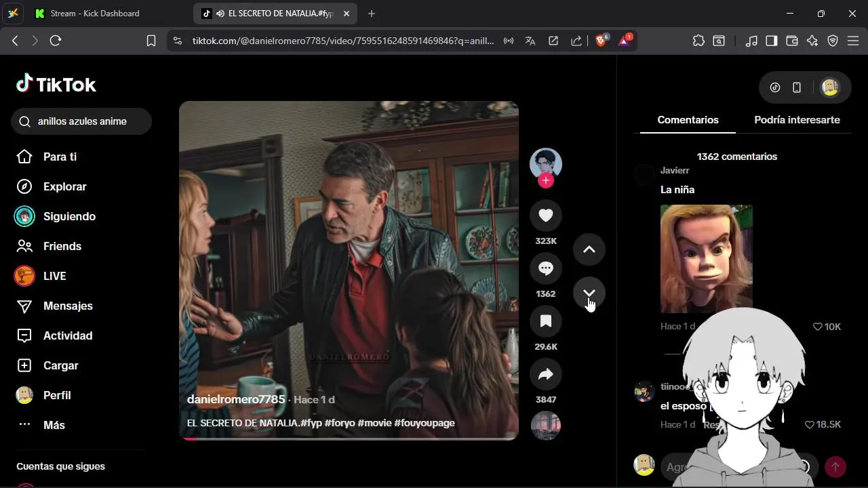868x488 pixels.
Task: Seek on the video progress bar
Action: (x=349, y=439)
